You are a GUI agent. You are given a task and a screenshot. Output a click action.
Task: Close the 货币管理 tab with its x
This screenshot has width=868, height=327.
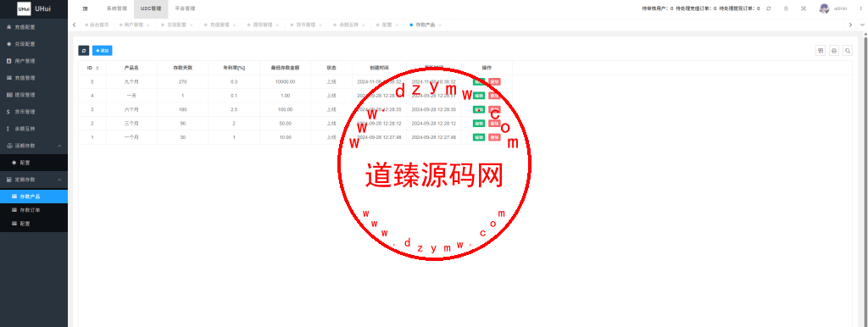320,25
